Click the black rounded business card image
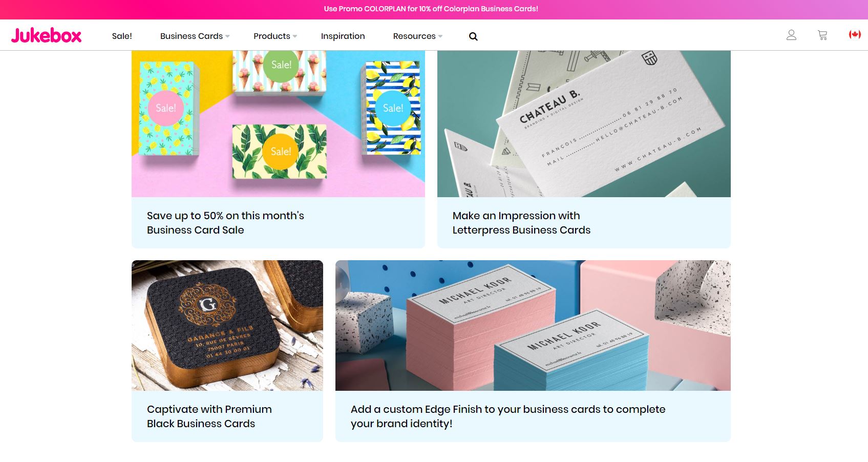 227,326
